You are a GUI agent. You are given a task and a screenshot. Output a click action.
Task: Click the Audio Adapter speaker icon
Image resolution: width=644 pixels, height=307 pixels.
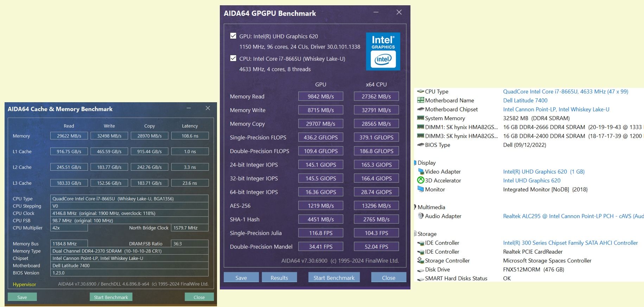(421, 216)
